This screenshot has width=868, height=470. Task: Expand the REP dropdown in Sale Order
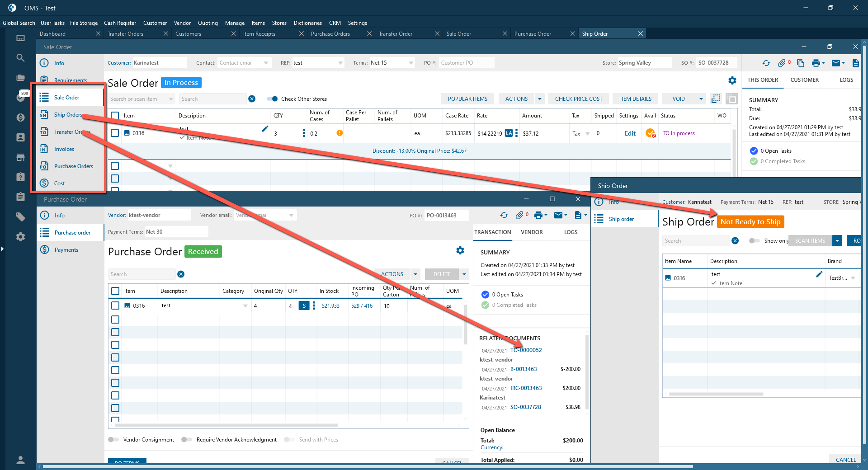pyautogui.click(x=340, y=63)
